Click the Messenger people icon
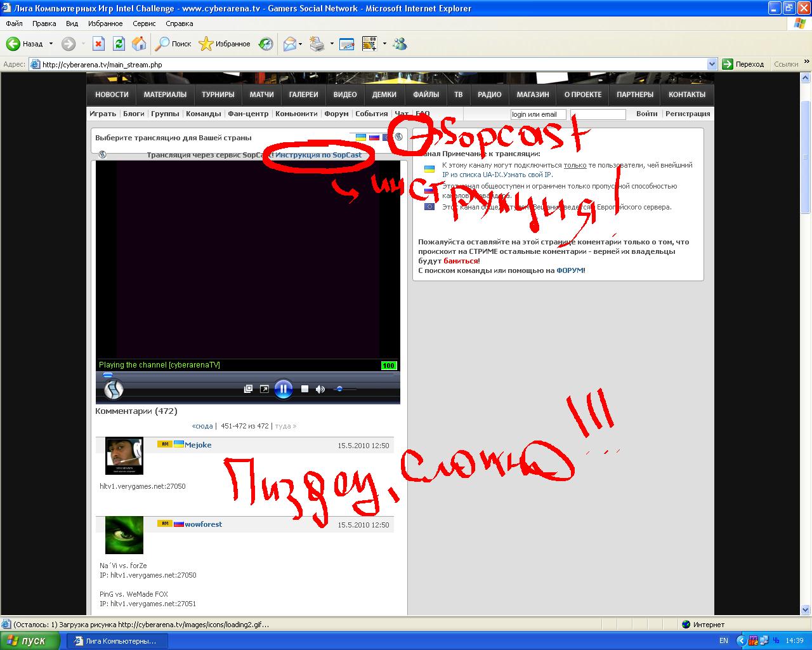The width and height of the screenshot is (812, 650). [400, 44]
